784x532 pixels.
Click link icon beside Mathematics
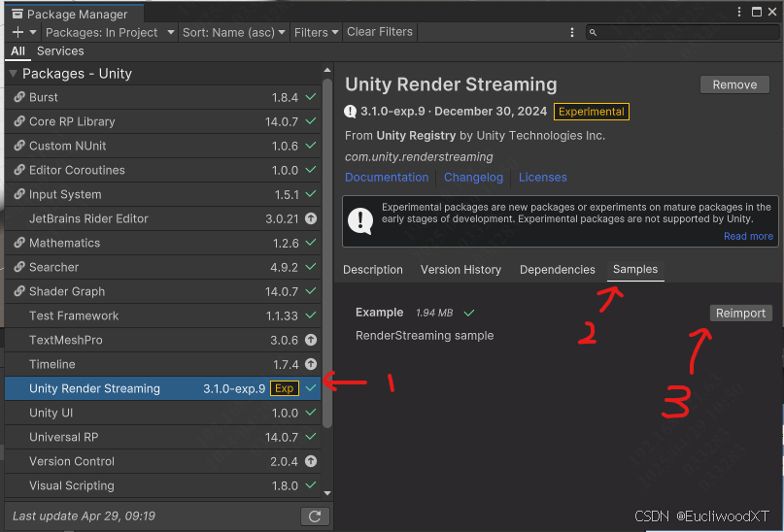click(x=19, y=243)
